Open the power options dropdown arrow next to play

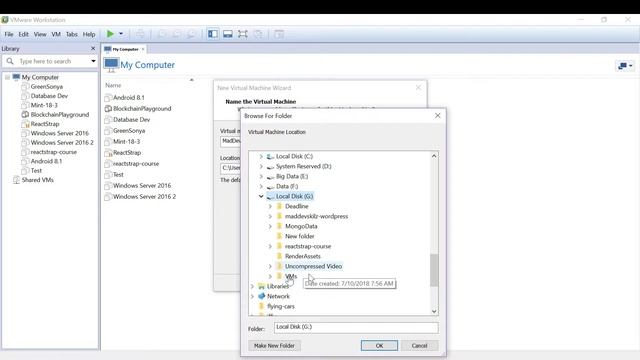[x=121, y=34]
